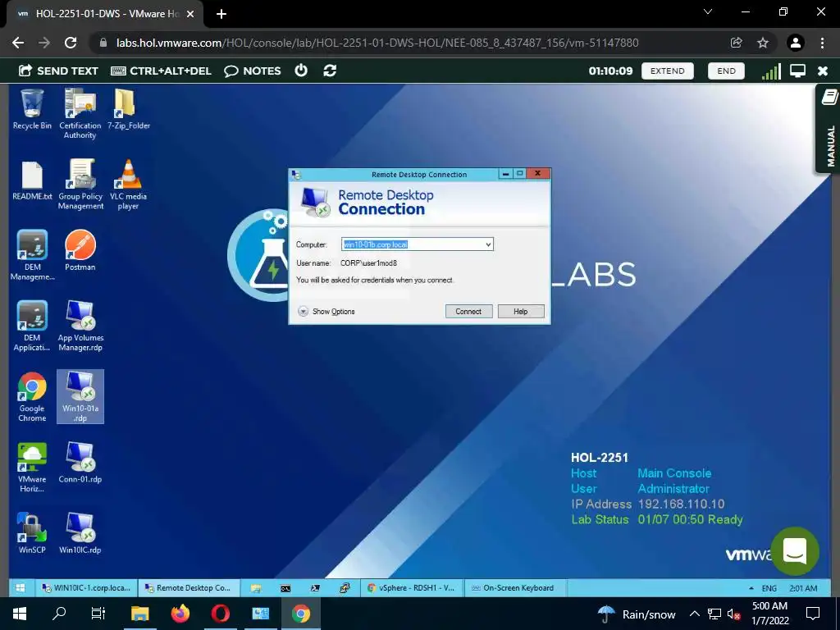The height and width of the screenshot is (630, 840).
Task: Bookmark this page with star icon
Action: click(763, 43)
